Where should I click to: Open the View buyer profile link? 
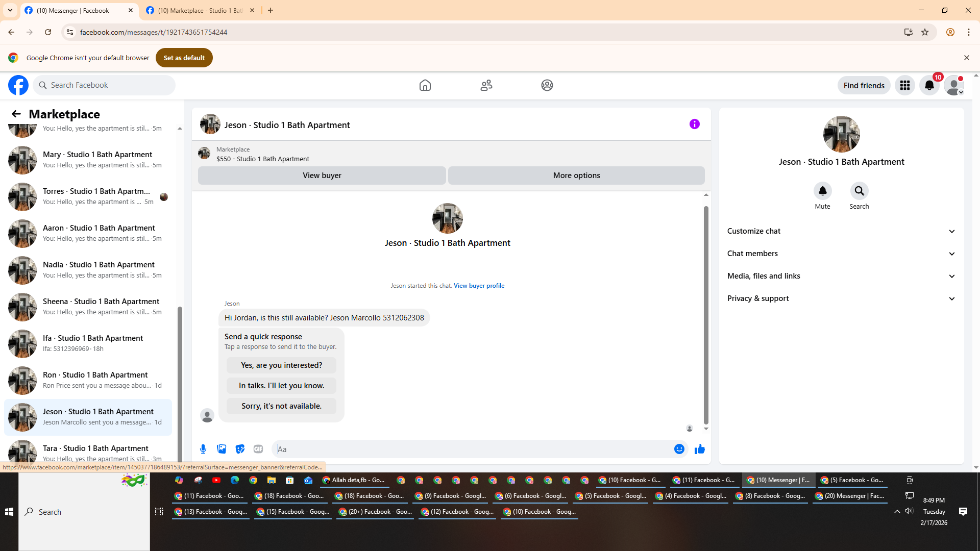pyautogui.click(x=479, y=286)
